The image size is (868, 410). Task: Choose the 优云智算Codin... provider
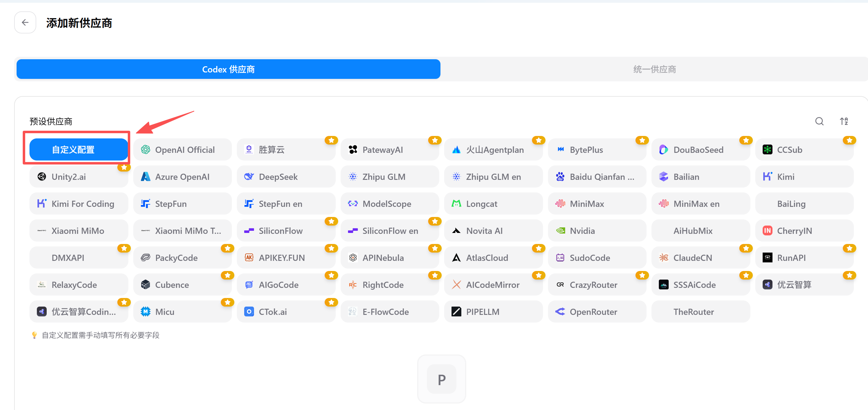[79, 311]
